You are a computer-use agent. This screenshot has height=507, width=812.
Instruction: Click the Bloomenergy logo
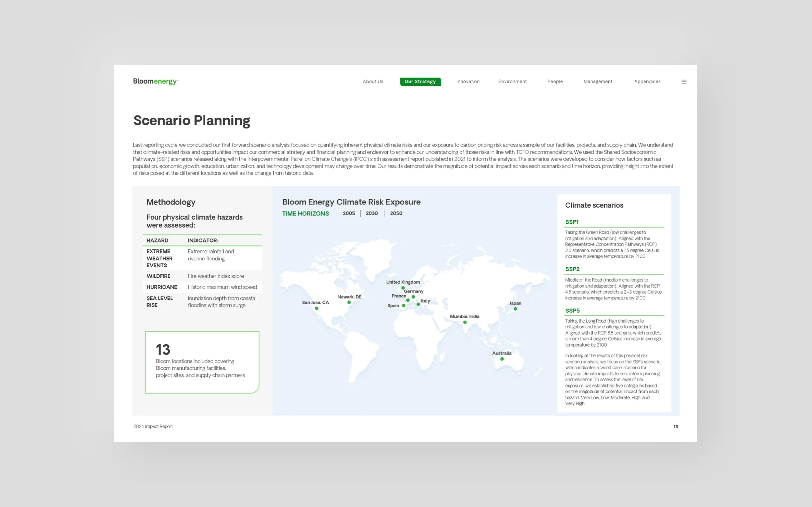(155, 81)
